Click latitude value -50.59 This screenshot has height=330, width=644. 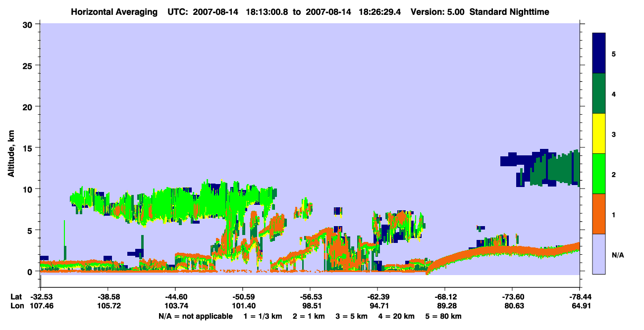pos(243,297)
